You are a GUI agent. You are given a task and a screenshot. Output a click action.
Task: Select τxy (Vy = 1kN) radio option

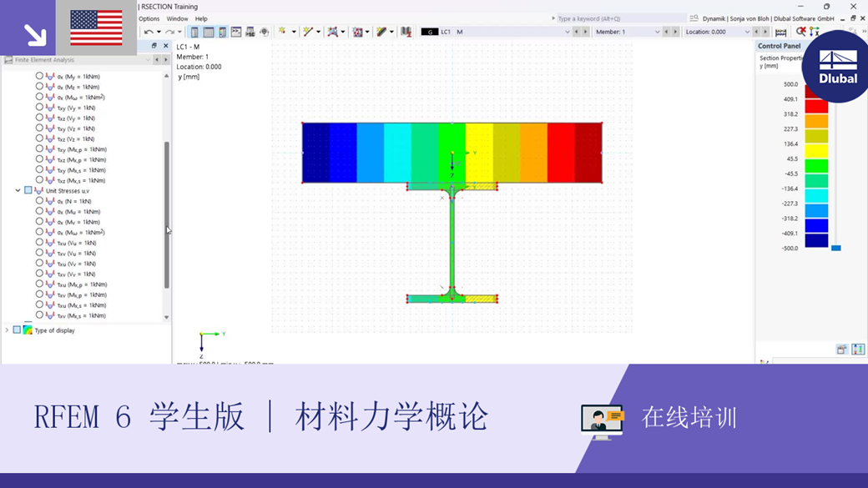[x=39, y=108]
